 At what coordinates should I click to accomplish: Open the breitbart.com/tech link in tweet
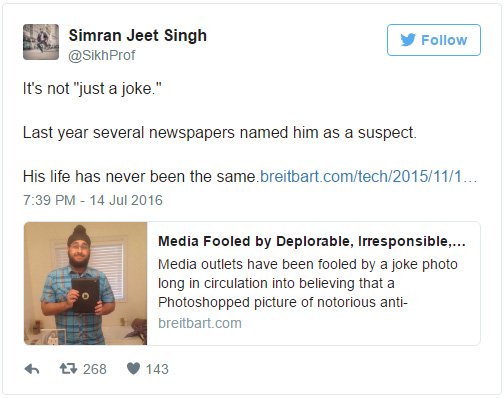click(x=368, y=176)
